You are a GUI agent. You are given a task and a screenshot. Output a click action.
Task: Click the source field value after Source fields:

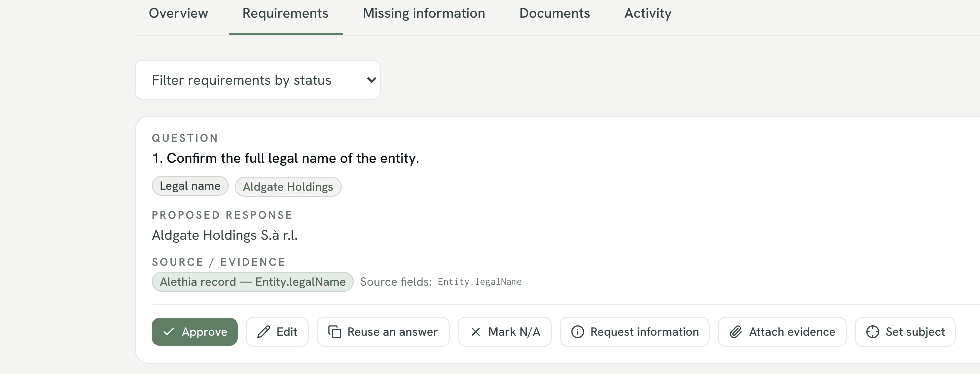click(x=480, y=282)
